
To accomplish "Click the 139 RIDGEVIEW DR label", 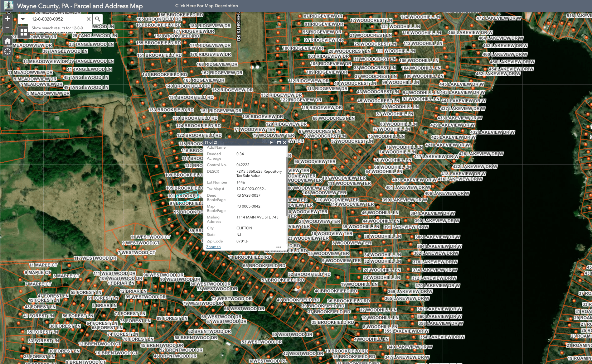I will pos(263,117).
